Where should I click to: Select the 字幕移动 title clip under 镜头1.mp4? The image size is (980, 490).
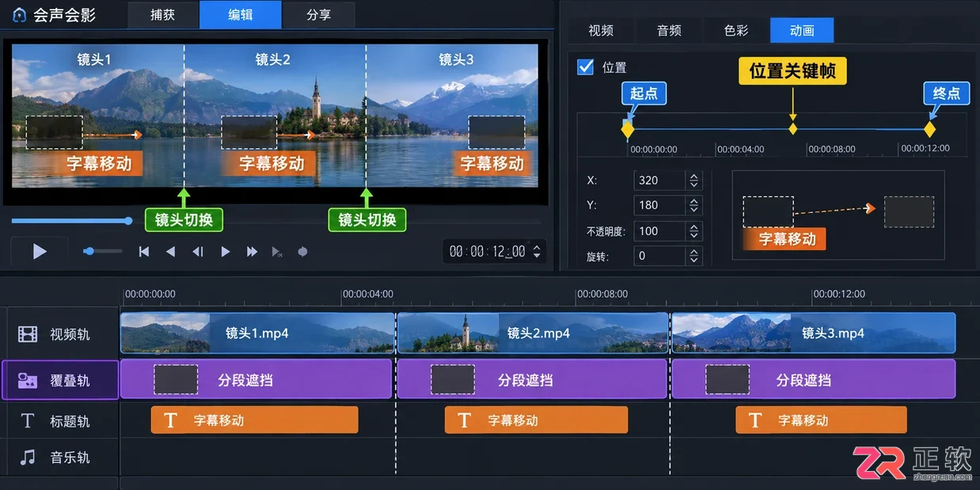tap(254, 420)
